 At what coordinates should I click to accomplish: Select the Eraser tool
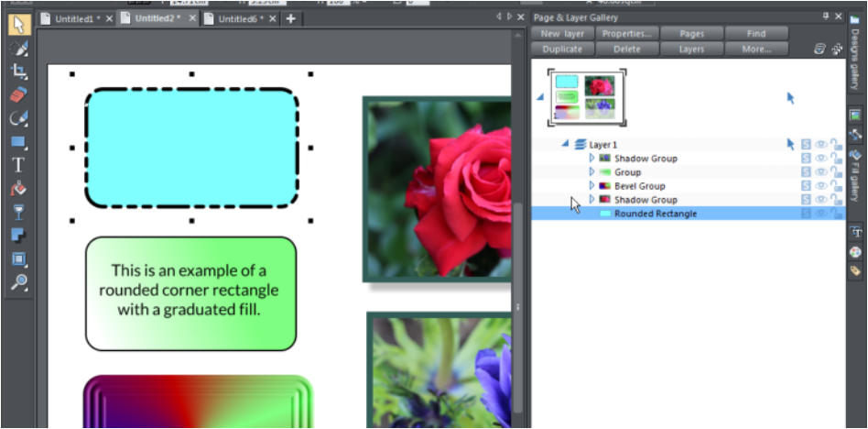point(18,94)
